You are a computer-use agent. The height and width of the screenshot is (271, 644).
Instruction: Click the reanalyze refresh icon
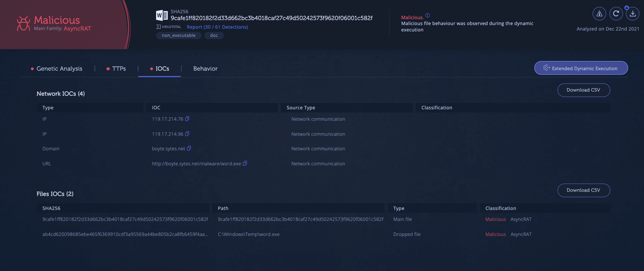616,14
